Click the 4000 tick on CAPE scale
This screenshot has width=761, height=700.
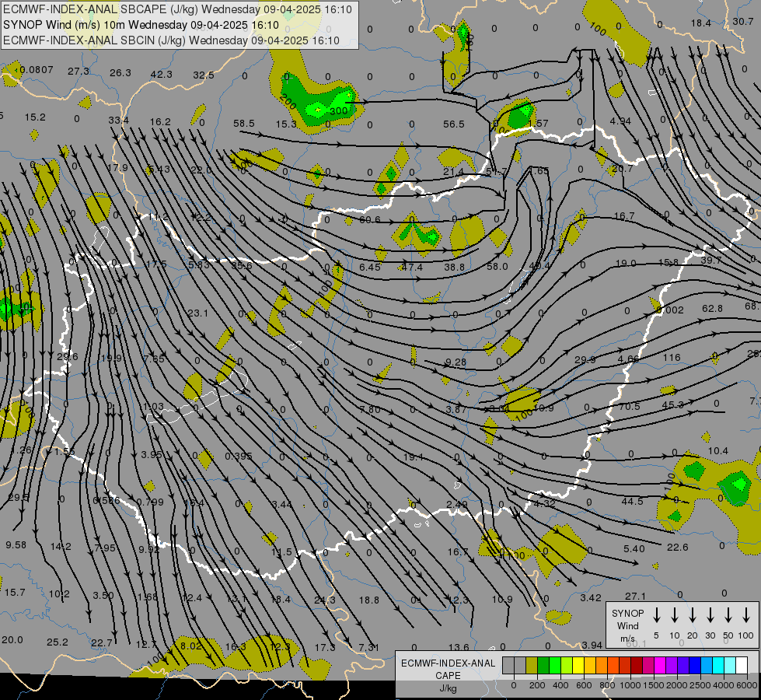[723, 685]
